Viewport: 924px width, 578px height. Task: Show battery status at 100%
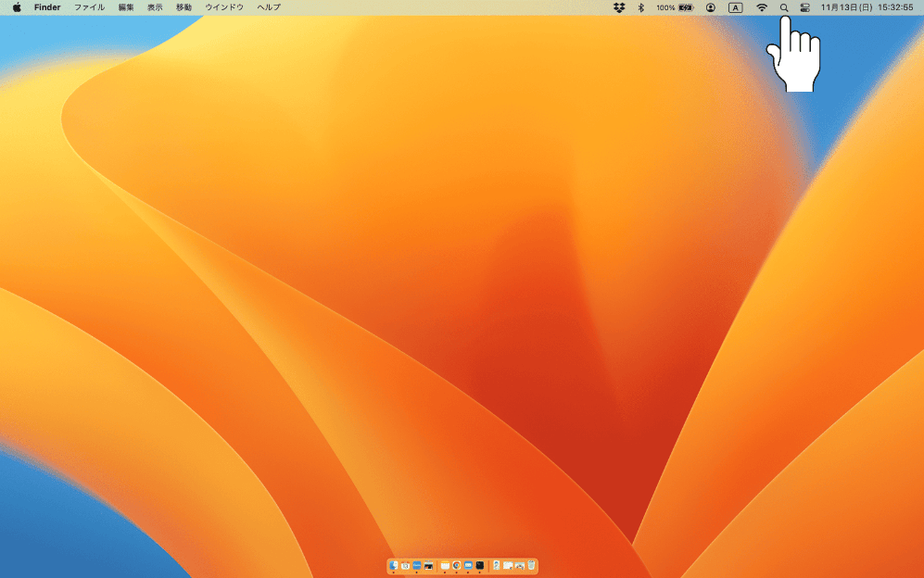coord(675,7)
